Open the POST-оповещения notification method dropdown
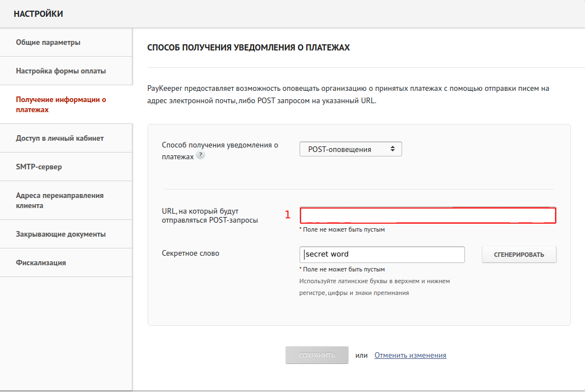 351,149
